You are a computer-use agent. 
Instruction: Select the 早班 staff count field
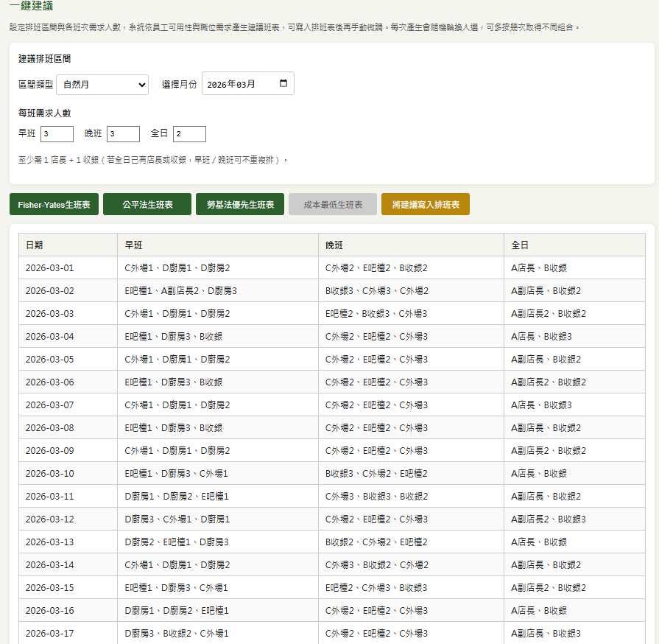click(56, 134)
